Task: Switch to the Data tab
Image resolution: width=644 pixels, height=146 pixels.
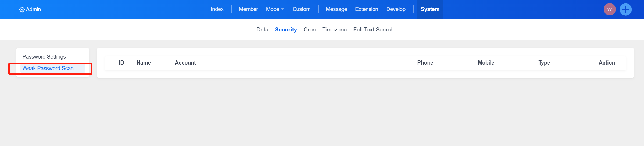Action: click(262, 30)
